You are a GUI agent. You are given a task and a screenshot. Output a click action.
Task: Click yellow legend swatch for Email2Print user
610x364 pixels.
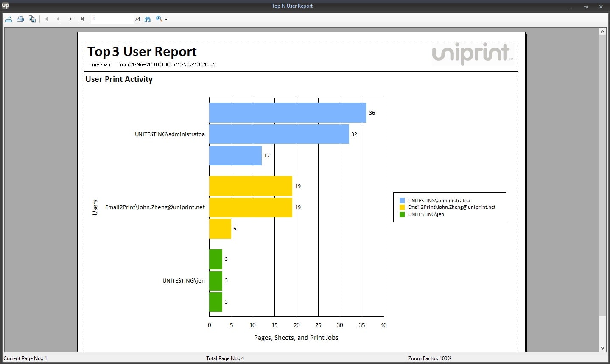(402, 207)
